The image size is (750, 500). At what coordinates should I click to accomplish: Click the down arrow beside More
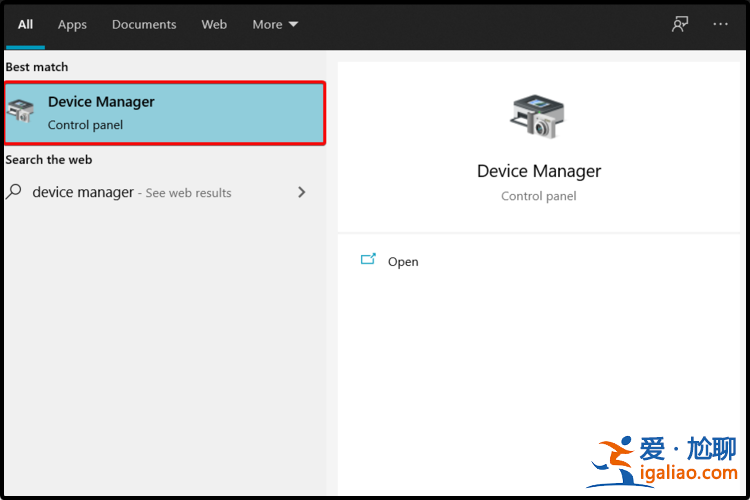(x=293, y=25)
